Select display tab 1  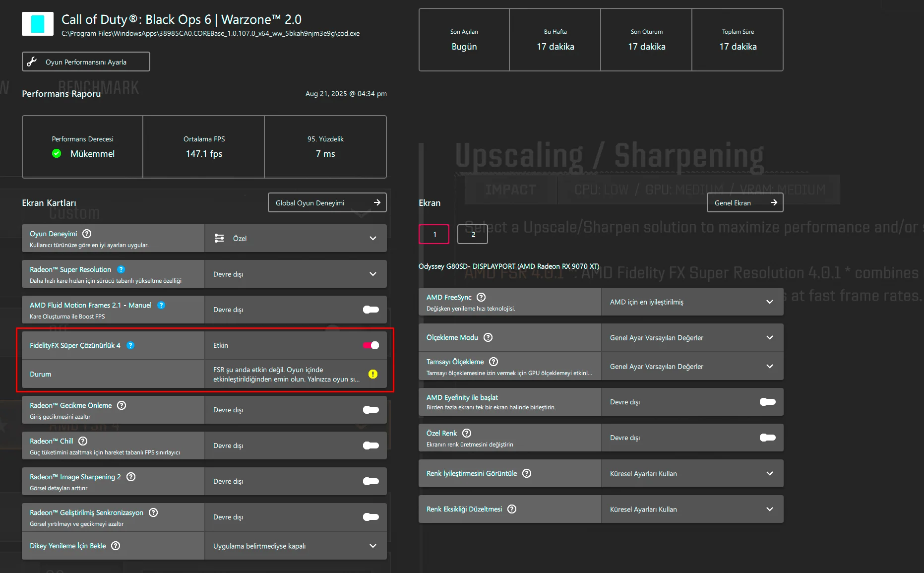434,234
